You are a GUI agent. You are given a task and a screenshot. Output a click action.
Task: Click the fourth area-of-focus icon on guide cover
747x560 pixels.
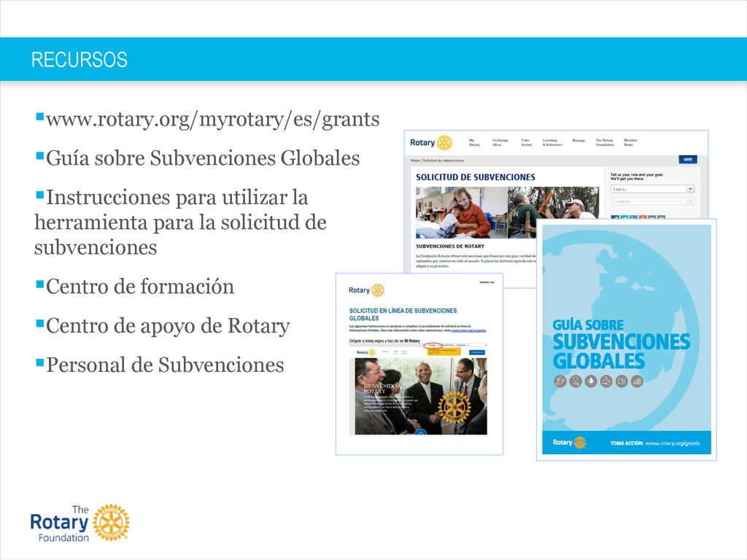click(x=606, y=381)
